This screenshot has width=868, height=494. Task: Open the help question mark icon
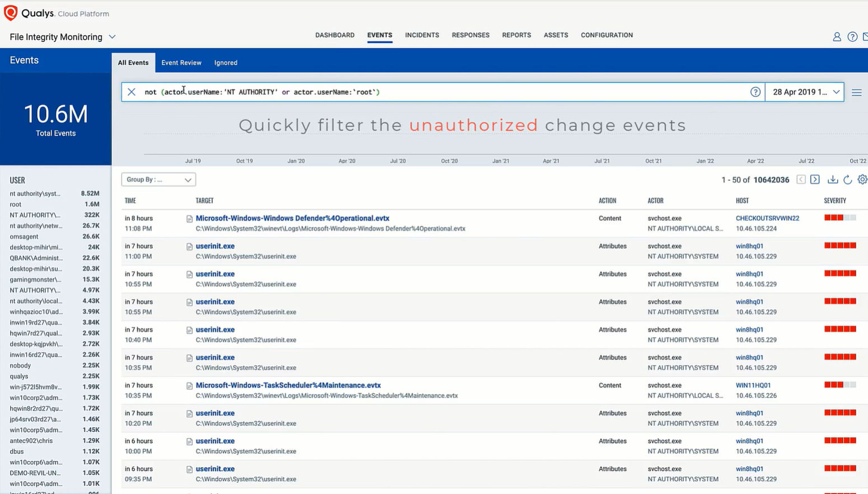coord(852,36)
